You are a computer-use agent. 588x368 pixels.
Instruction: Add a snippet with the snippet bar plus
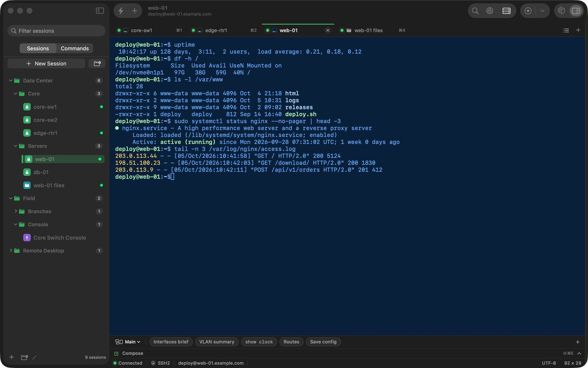578,342
